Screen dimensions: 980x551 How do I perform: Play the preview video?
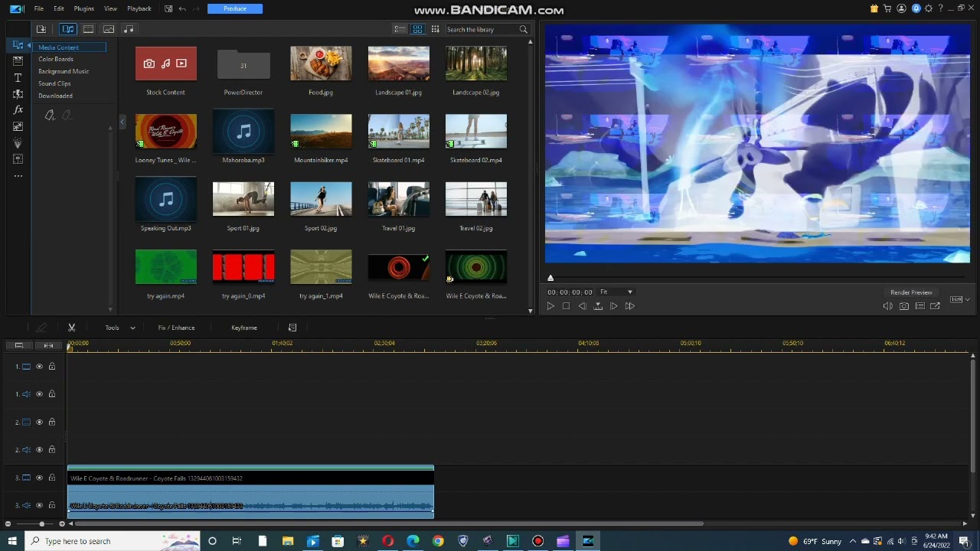click(550, 306)
